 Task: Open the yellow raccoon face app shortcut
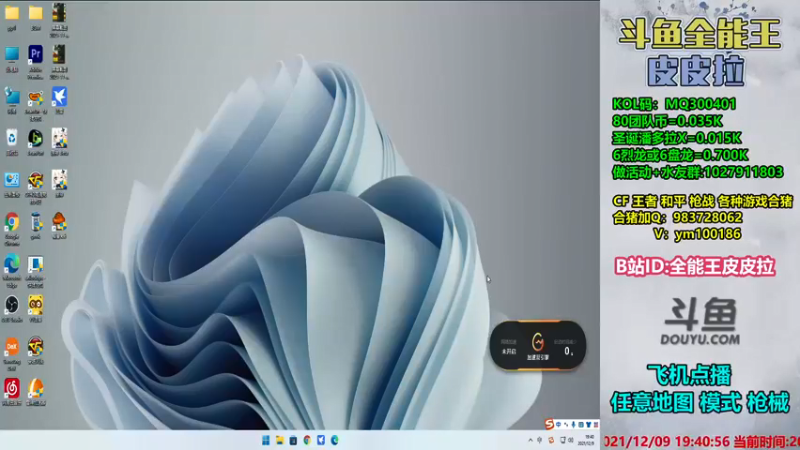[x=35, y=305]
